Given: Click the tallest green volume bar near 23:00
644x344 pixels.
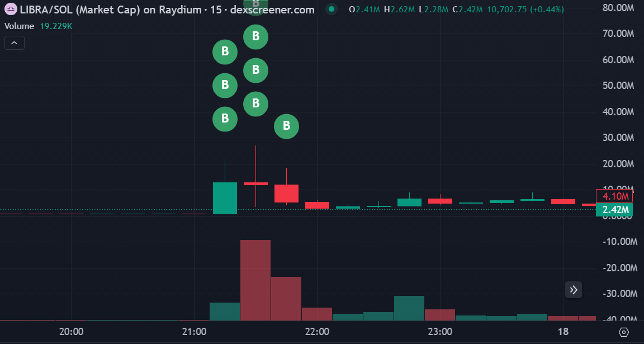Looking at the screenshot, I should [x=409, y=308].
